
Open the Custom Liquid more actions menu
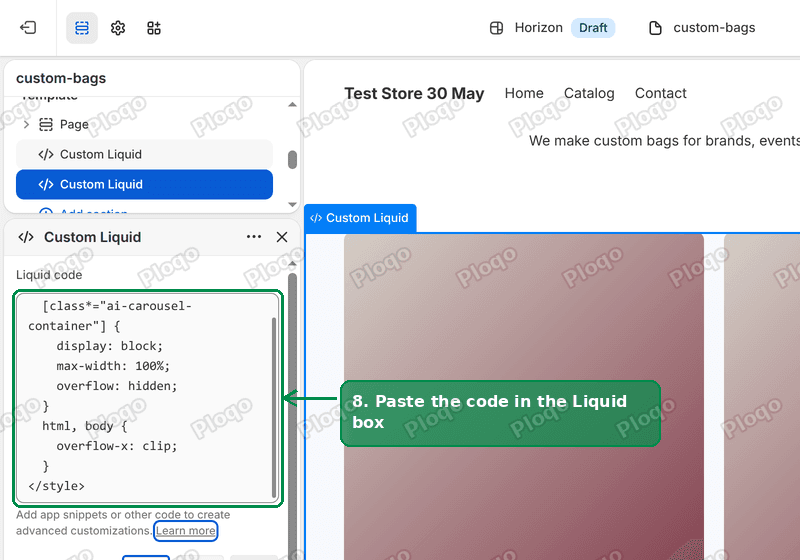tap(254, 237)
